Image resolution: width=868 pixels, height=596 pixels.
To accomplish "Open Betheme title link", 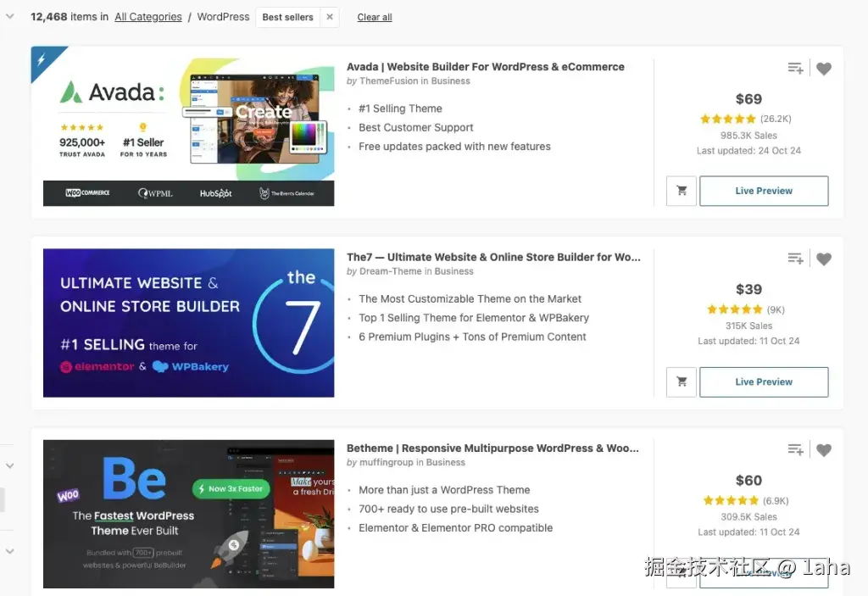I will point(492,448).
